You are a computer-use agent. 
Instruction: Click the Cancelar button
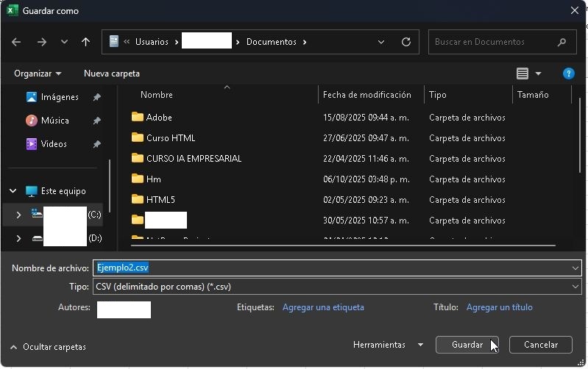(541, 345)
